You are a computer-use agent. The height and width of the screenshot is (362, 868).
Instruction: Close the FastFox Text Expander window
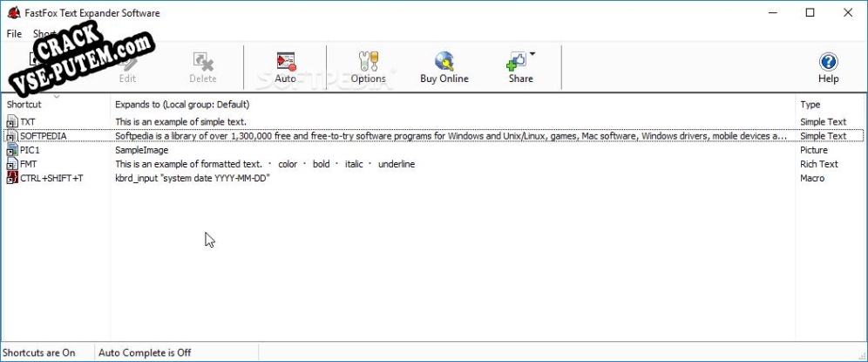pos(847,13)
